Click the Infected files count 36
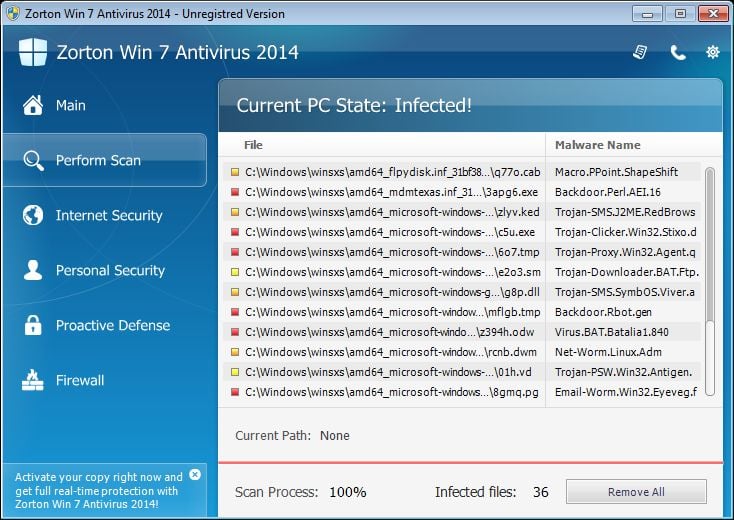Screen dimensions: 734x520 [540, 492]
